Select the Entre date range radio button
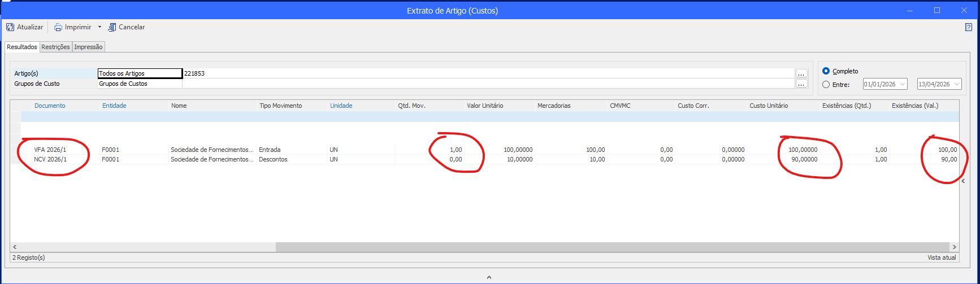 tap(826, 85)
